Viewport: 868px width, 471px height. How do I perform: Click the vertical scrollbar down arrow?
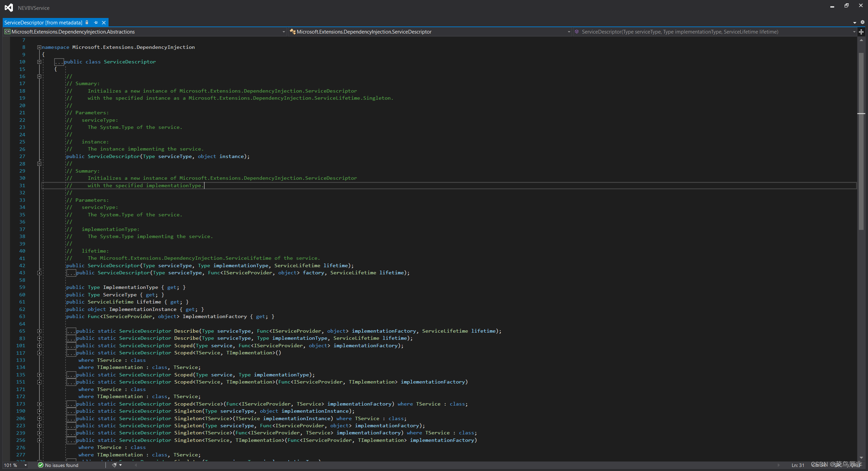(x=861, y=457)
